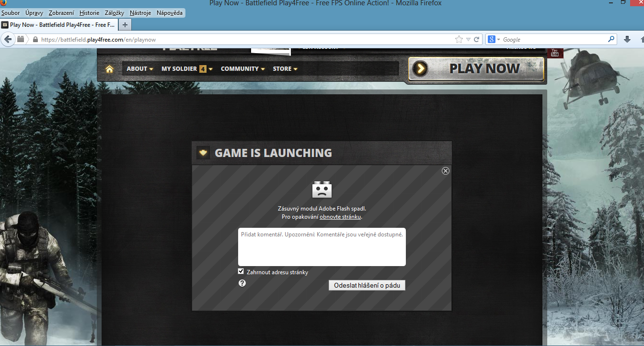Open a new tab with plus button

pos(125,24)
